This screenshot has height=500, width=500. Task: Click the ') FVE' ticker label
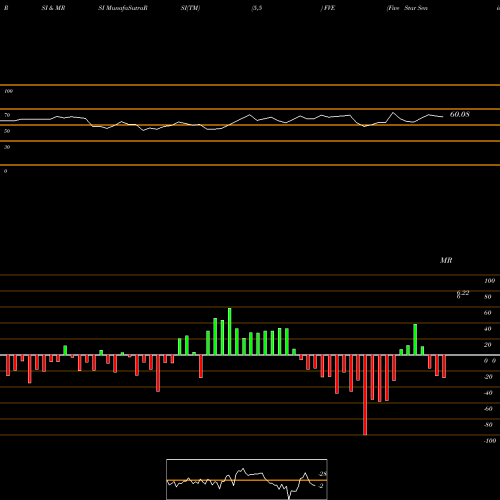pos(328,8)
